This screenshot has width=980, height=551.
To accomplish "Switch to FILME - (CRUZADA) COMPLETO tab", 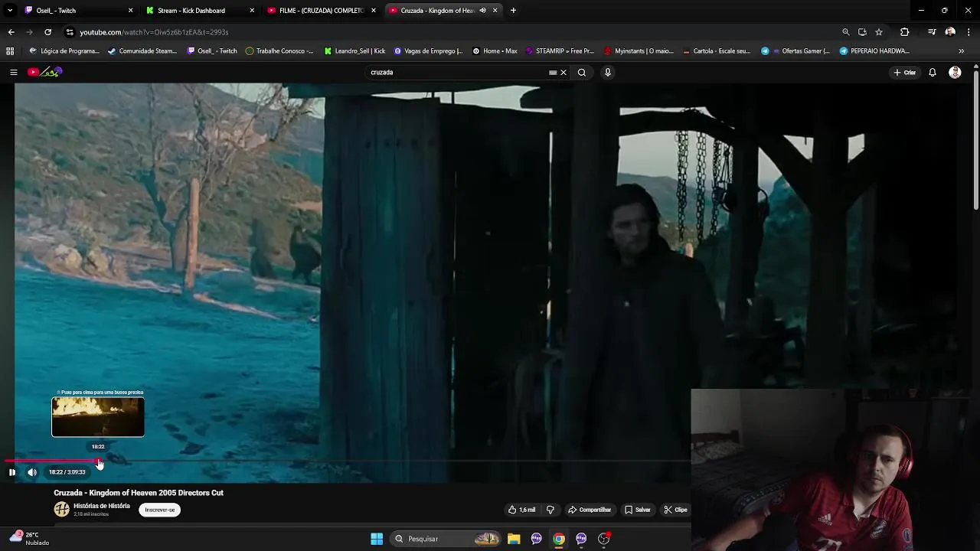I will (320, 11).
